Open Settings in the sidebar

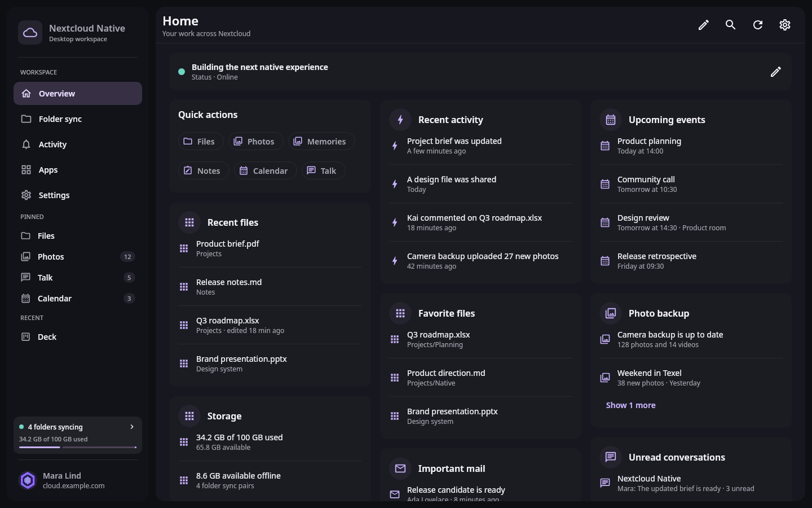[78, 195]
